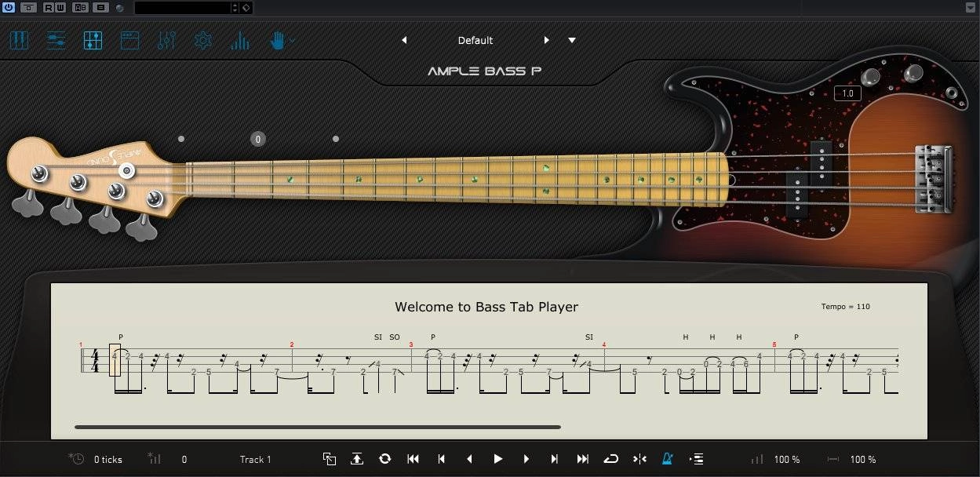Click the clock timing icon beside 0 ticks
The height and width of the screenshot is (477, 980).
click(x=76, y=459)
